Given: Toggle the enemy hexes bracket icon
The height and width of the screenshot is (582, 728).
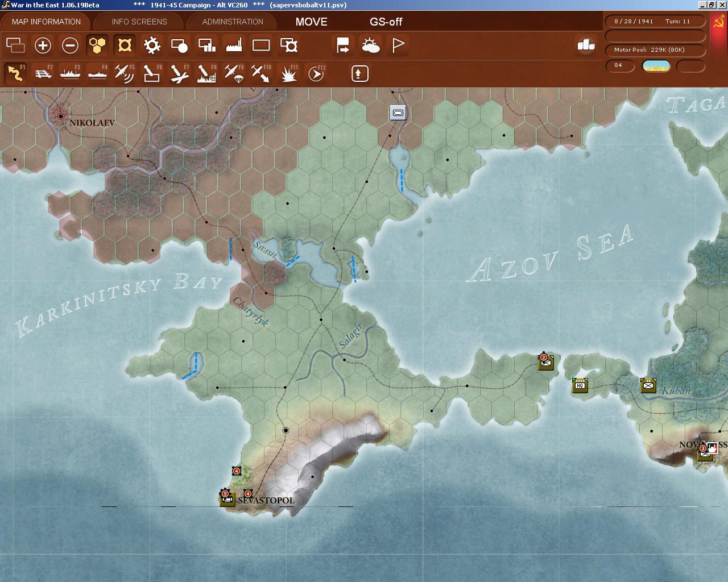Looking at the screenshot, I should (125, 45).
